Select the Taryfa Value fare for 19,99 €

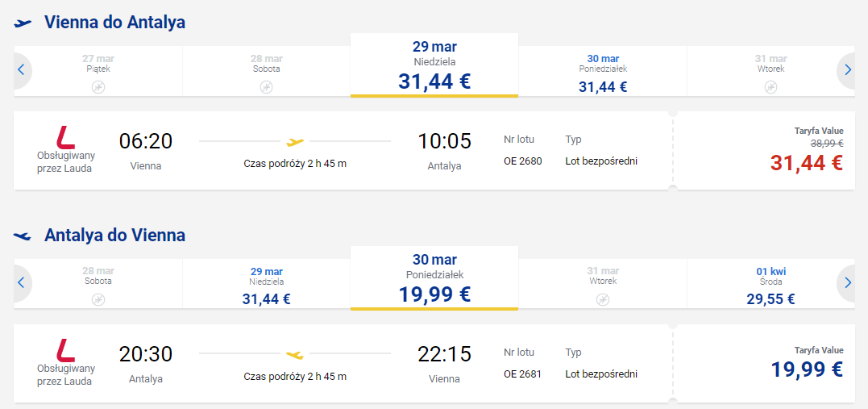[x=764, y=364]
